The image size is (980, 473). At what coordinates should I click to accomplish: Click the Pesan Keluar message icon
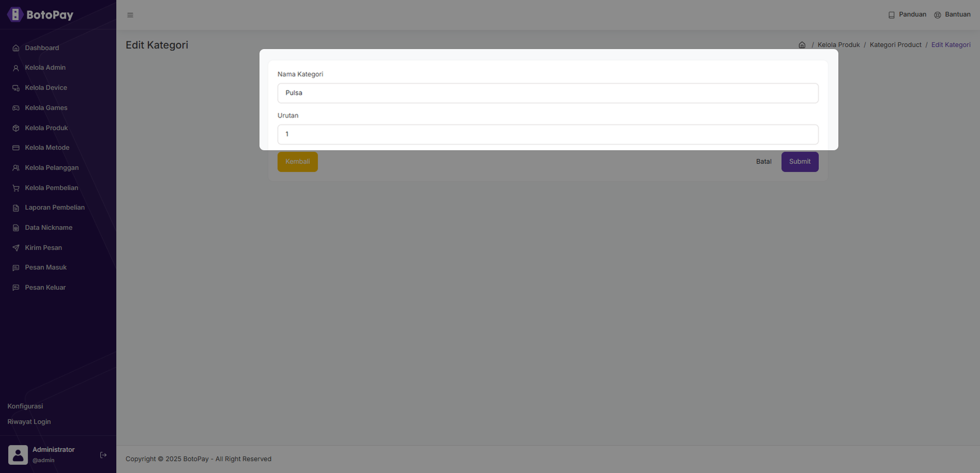coord(16,288)
